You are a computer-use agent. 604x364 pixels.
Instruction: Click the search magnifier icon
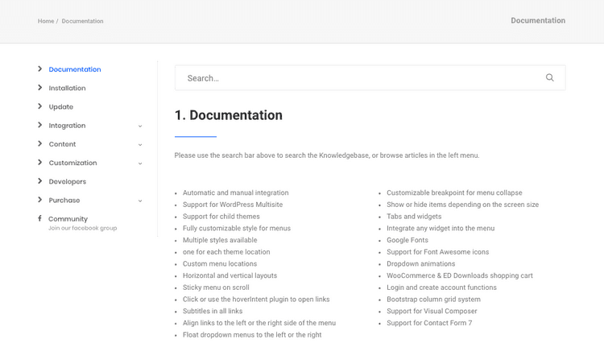click(550, 78)
